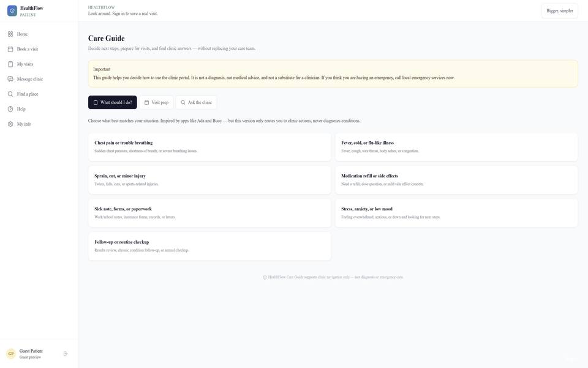This screenshot has height=368, width=588.
Task: Choose Follow-up or routine checkup card
Action: tap(209, 246)
